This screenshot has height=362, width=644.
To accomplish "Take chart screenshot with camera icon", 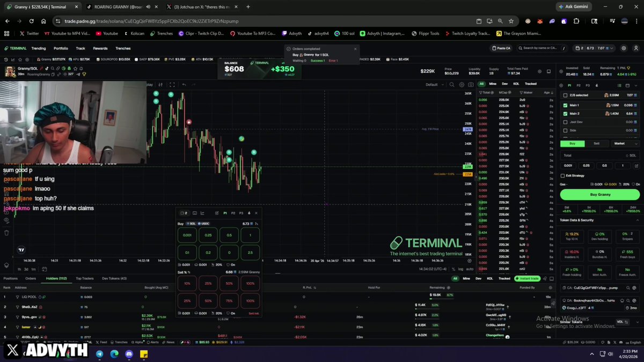I will [471, 84].
